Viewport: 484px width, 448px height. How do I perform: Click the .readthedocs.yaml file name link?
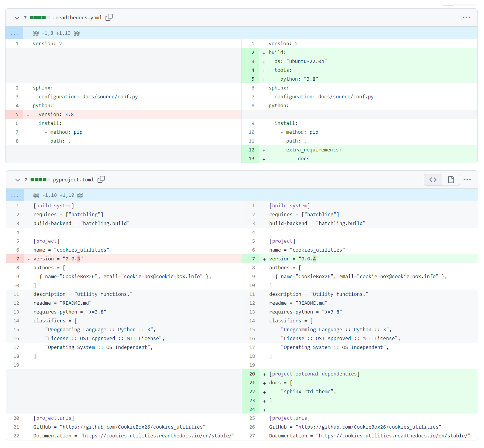(x=77, y=18)
